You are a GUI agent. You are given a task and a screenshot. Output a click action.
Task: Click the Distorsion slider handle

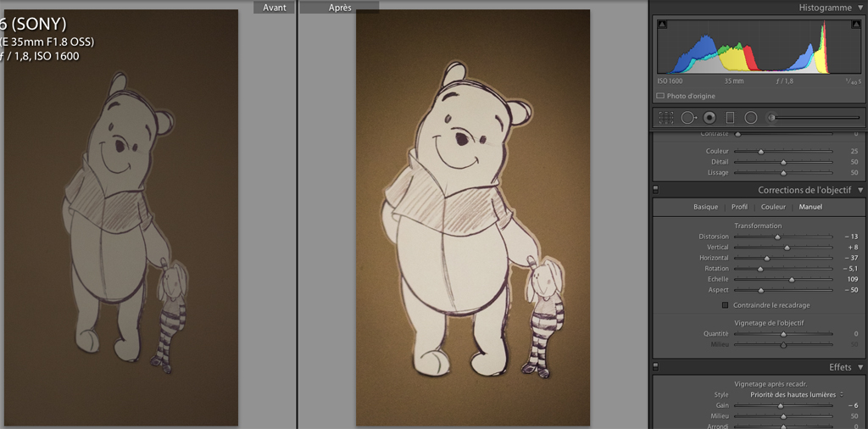(777, 237)
